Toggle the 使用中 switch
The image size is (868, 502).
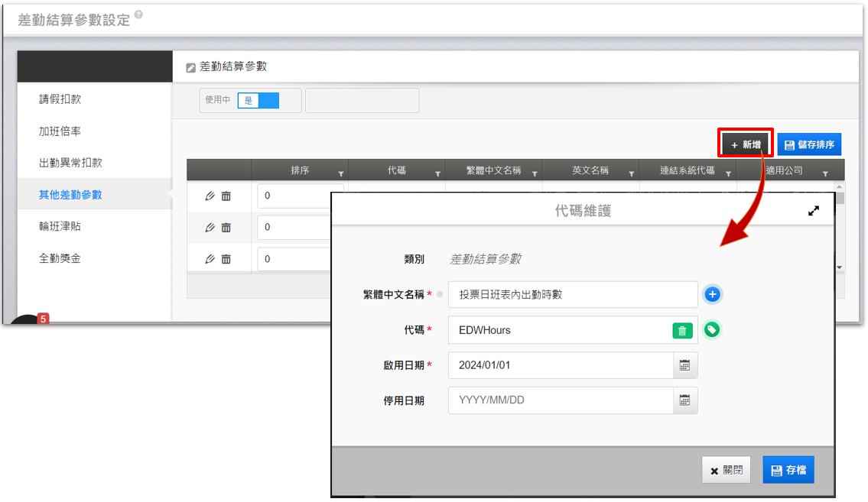pos(258,100)
